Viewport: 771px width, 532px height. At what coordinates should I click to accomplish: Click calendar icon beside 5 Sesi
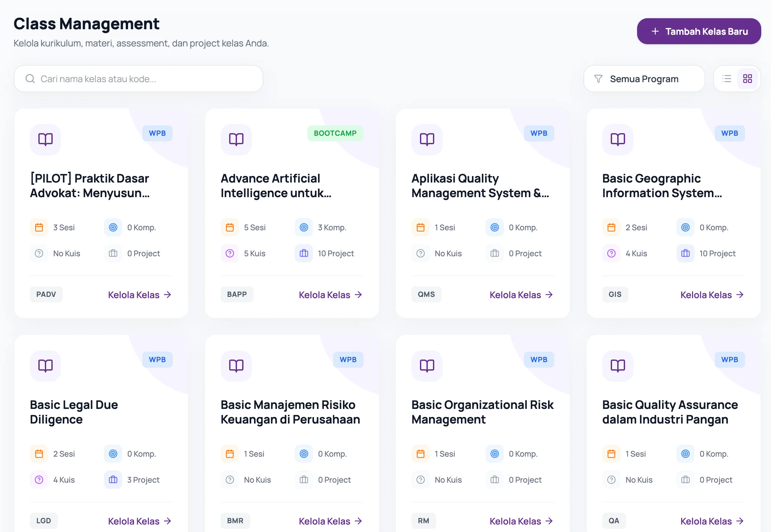[x=229, y=227]
